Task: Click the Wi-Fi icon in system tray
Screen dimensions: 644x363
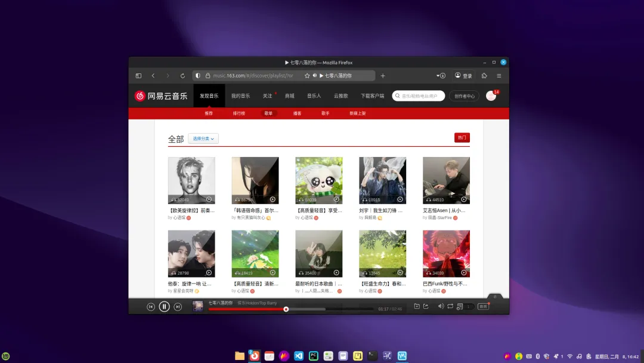Action: [x=569, y=356]
